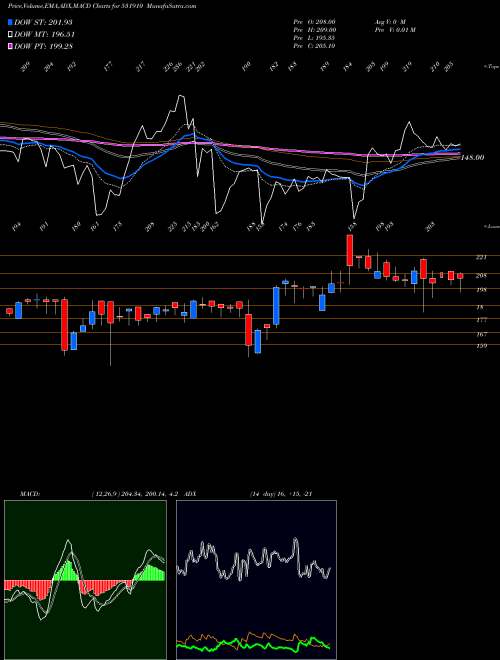Click the tallest red candlestick near 221
This screenshot has height=660, width=500.
click(x=349, y=250)
